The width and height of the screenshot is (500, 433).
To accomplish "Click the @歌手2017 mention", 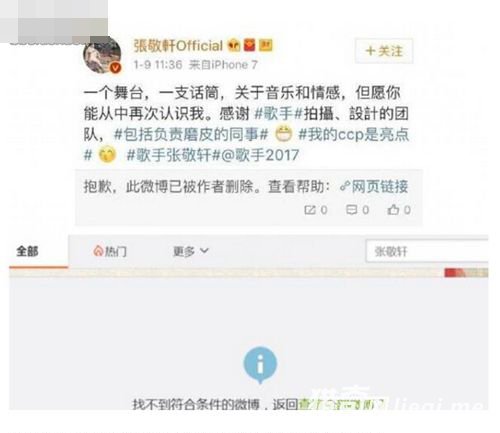I will point(260,155).
